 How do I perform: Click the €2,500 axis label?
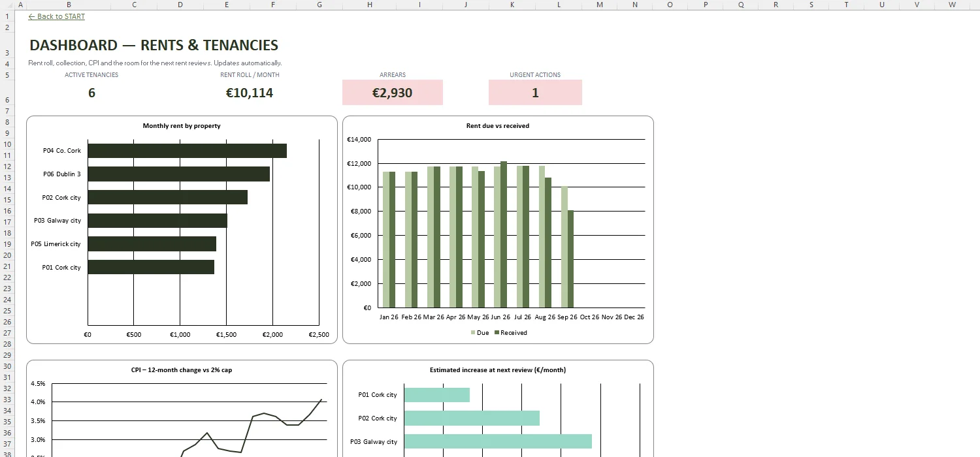pyautogui.click(x=319, y=335)
